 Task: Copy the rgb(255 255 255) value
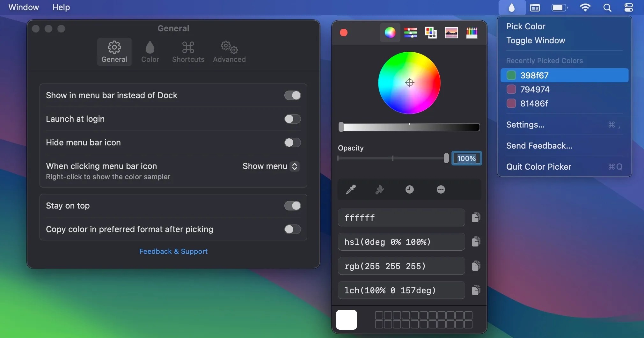click(476, 266)
